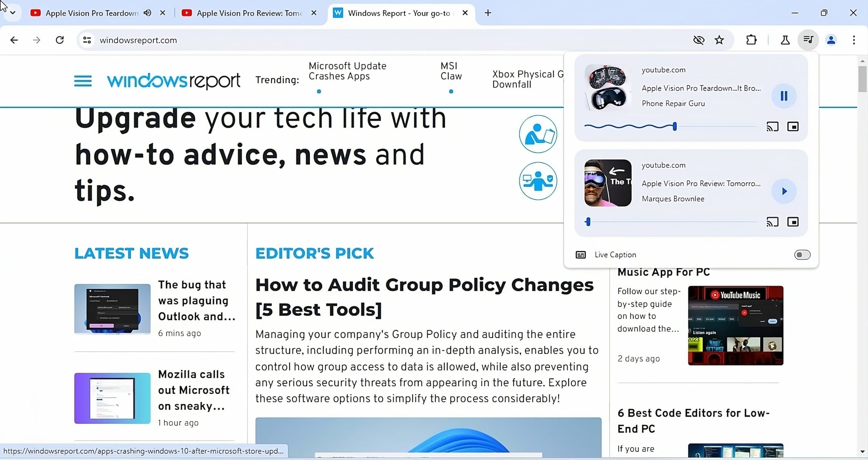The image size is (868, 460).
Task: Enter picture-in-picture for Review video
Action: pyautogui.click(x=793, y=222)
